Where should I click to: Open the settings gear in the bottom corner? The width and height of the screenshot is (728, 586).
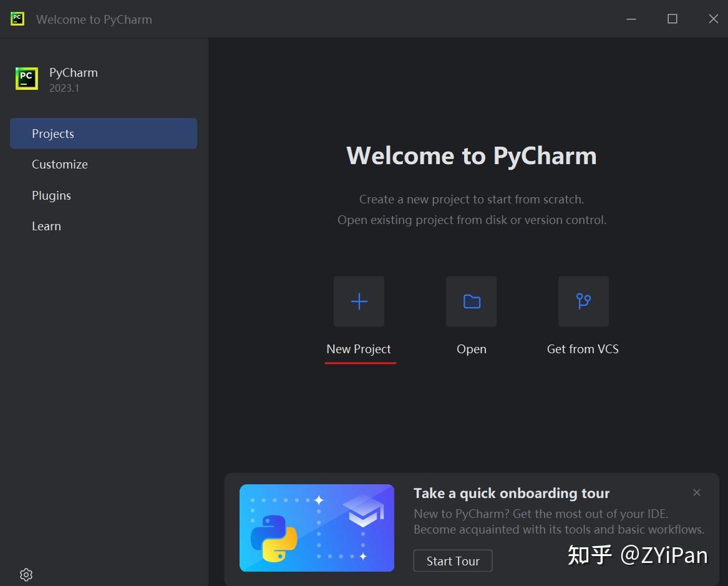tap(26, 574)
